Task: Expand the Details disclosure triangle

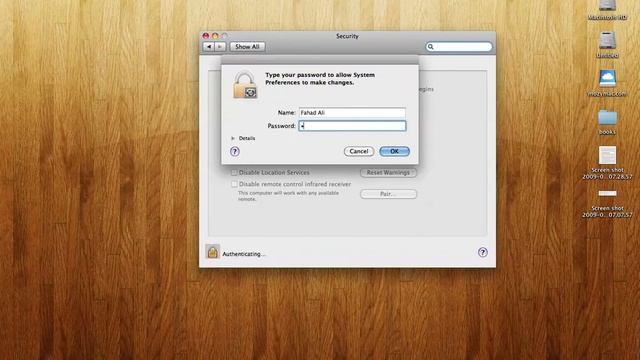Action: (233, 138)
